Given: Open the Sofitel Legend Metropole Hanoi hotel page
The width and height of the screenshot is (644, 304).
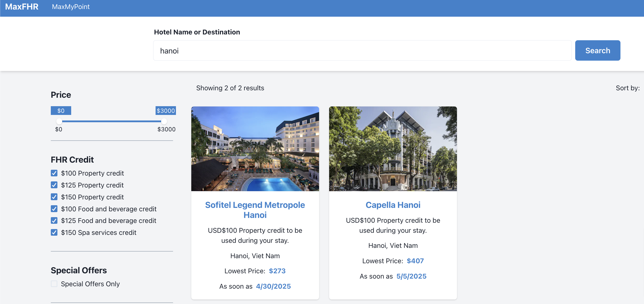Looking at the screenshot, I should [255, 210].
